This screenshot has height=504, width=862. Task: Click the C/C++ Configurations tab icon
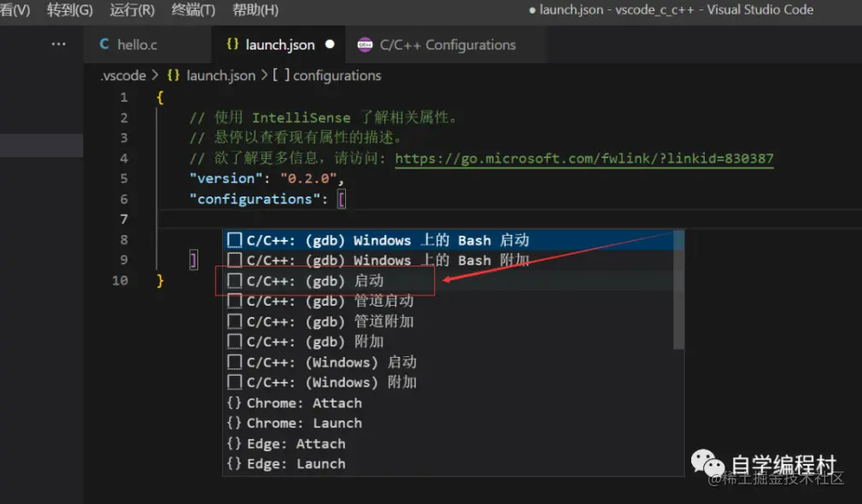(x=365, y=44)
